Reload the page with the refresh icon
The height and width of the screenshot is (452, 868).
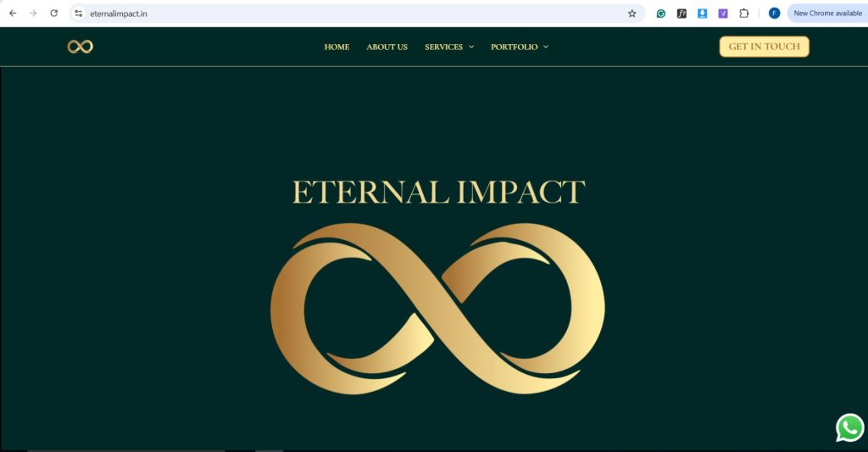click(x=53, y=14)
